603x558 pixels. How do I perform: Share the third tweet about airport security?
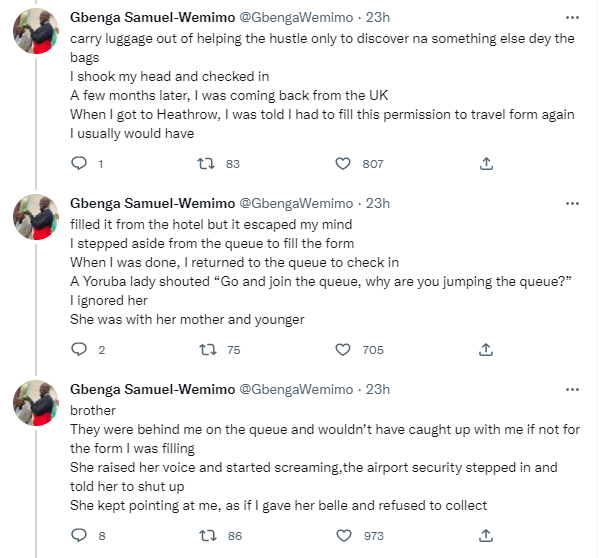486,535
